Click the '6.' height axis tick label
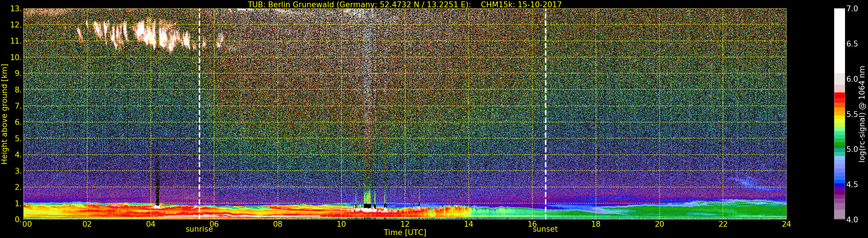This screenshot has height=238, width=868. click(x=18, y=122)
